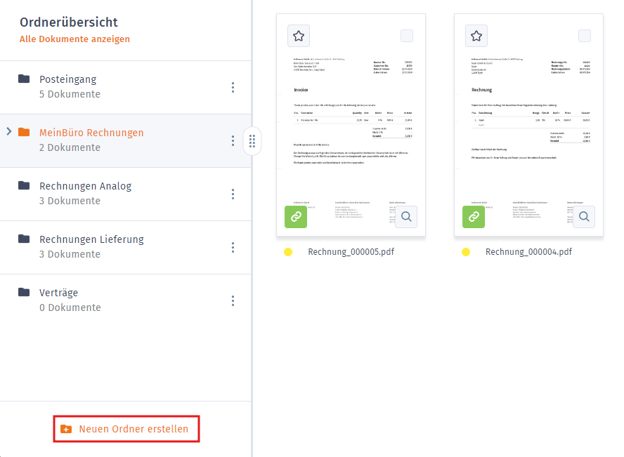The image size is (624, 457).
Task: Open options menu for Posteingang folder
Action: pyautogui.click(x=233, y=87)
